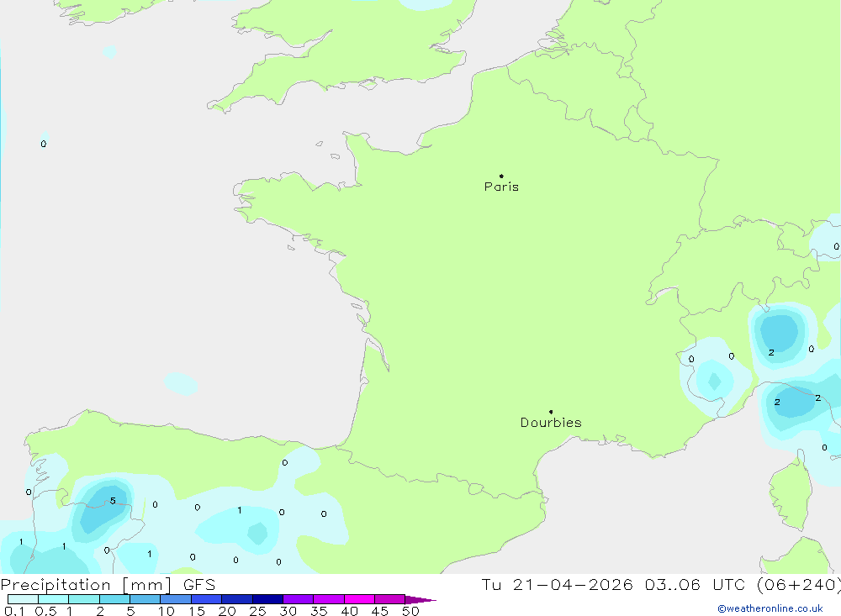Click the '03..06 UTC' time text
Image resolution: width=841 pixels, height=616 pixels.
coord(695,584)
